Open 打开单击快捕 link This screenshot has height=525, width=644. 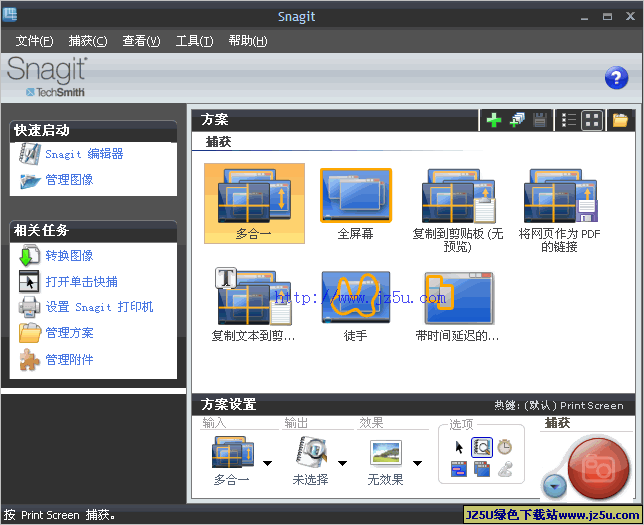(x=81, y=281)
